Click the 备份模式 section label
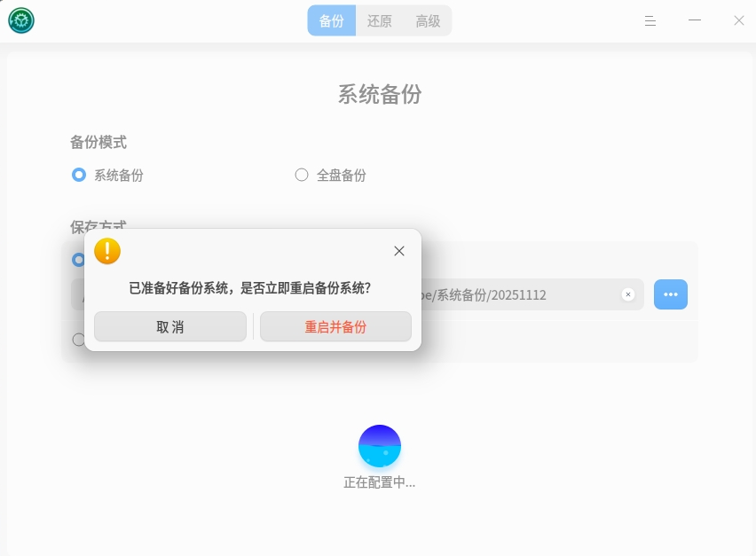Image resolution: width=756 pixels, height=556 pixels. point(98,142)
